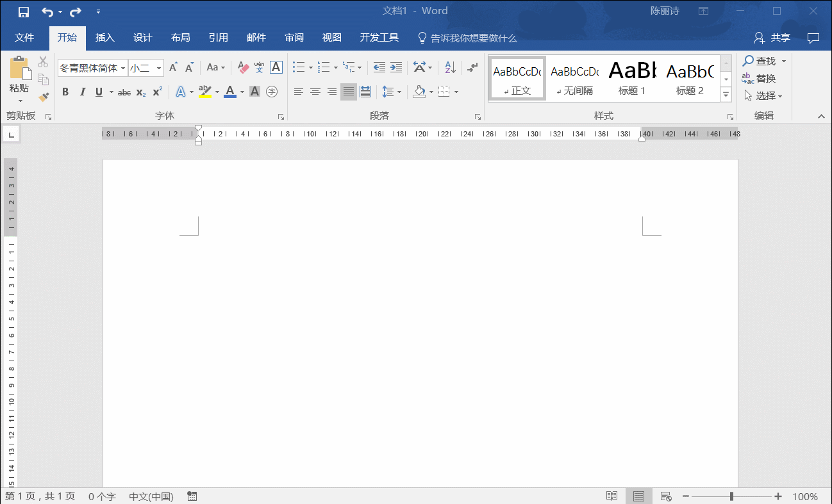The image size is (832, 504).
Task: Apply subscript formatting
Action: pyautogui.click(x=141, y=92)
